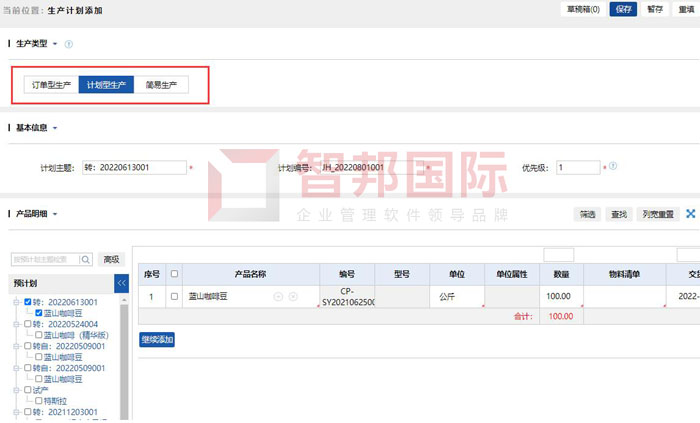This screenshot has height=423, width=700.
Task: Switch to the 订单型生产 tab
Action: [x=51, y=86]
